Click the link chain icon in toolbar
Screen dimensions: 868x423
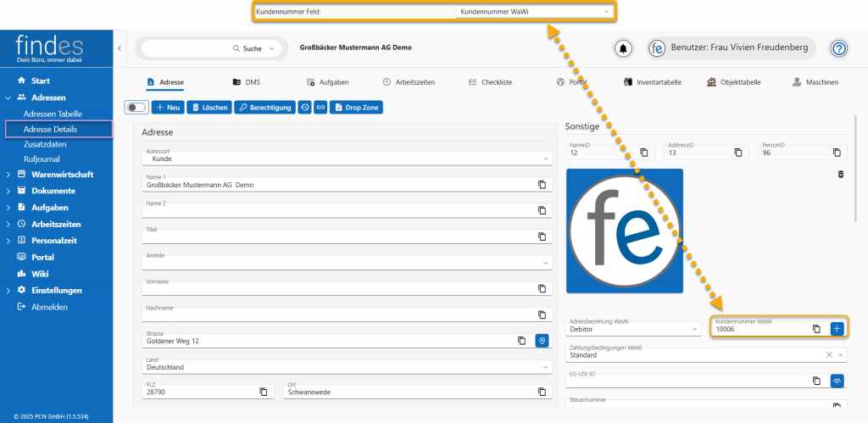320,108
